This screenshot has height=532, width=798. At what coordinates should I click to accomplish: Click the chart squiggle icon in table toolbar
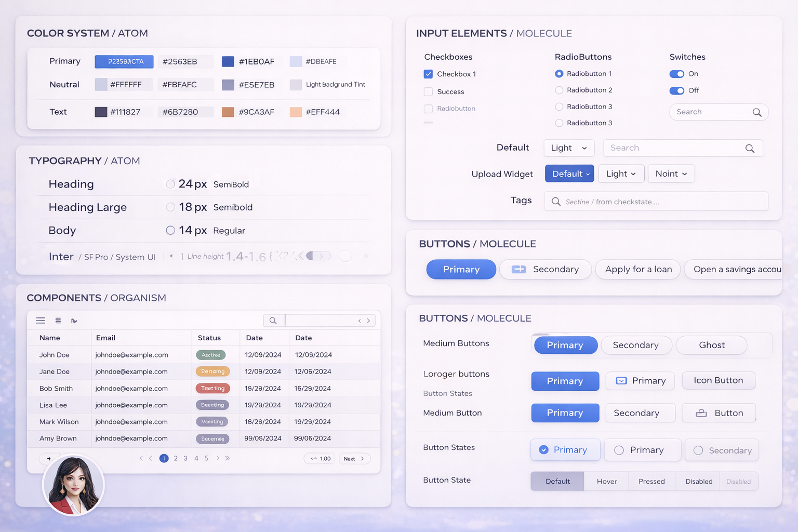[74, 321]
